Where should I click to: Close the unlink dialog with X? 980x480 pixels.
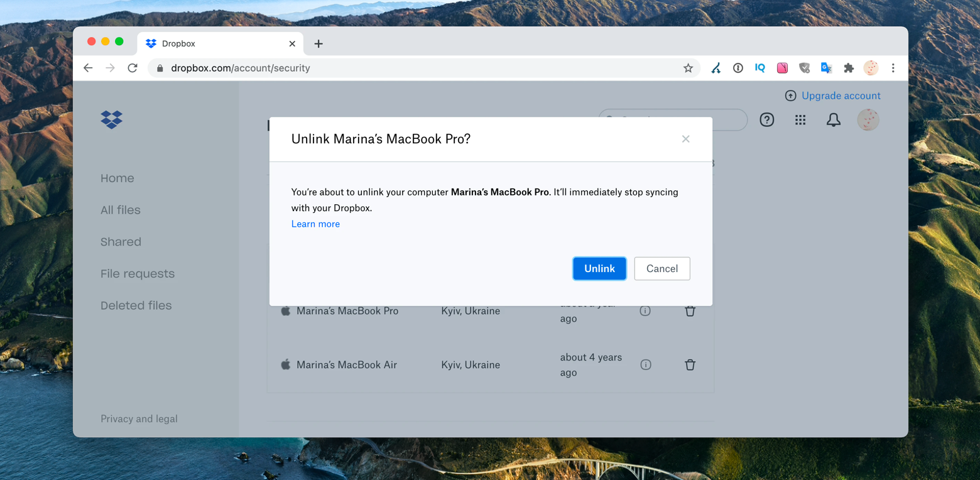(x=685, y=139)
